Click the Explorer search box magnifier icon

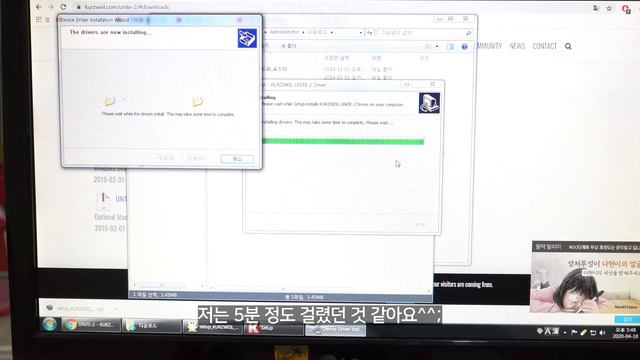point(469,33)
